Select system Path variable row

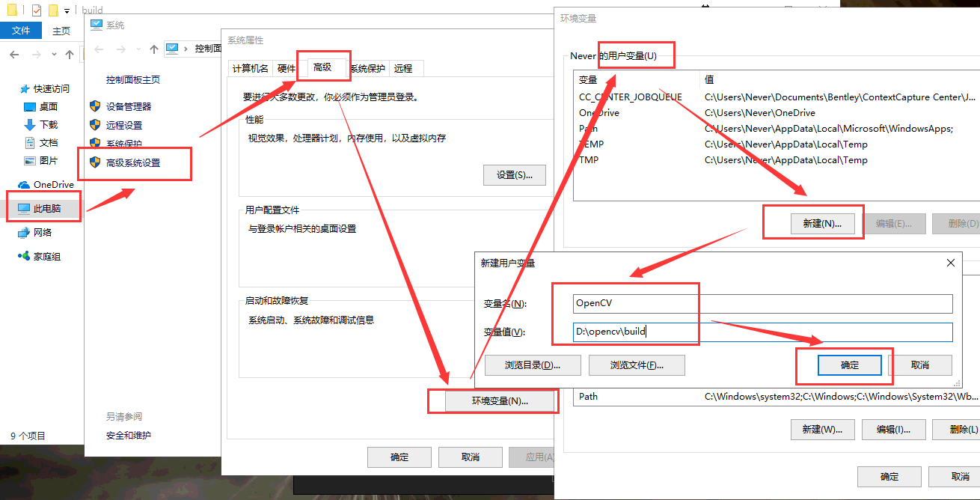click(777, 397)
